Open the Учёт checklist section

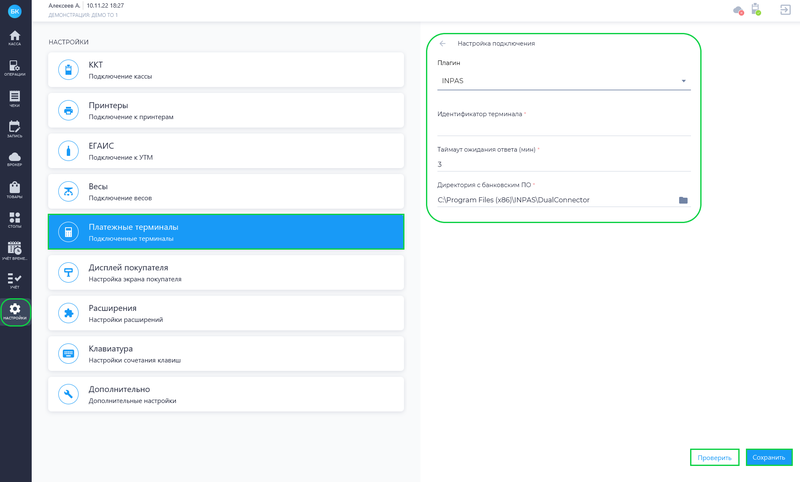coord(15,281)
